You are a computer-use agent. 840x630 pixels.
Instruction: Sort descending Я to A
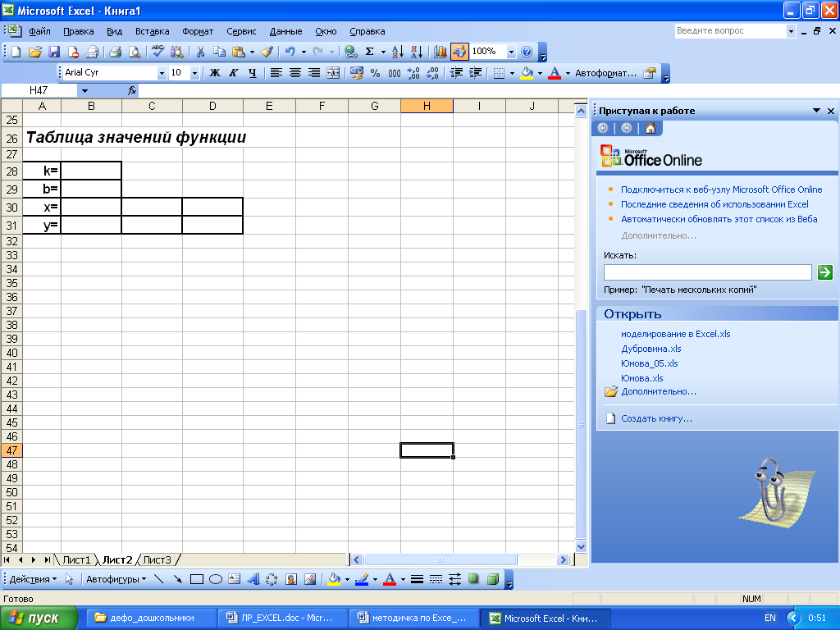click(x=417, y=52)
